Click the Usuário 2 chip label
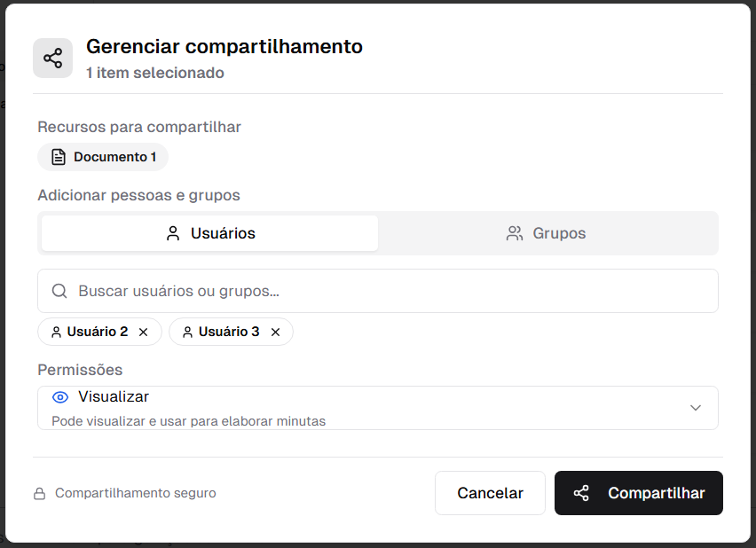756x548 pixels. point(98,332)
